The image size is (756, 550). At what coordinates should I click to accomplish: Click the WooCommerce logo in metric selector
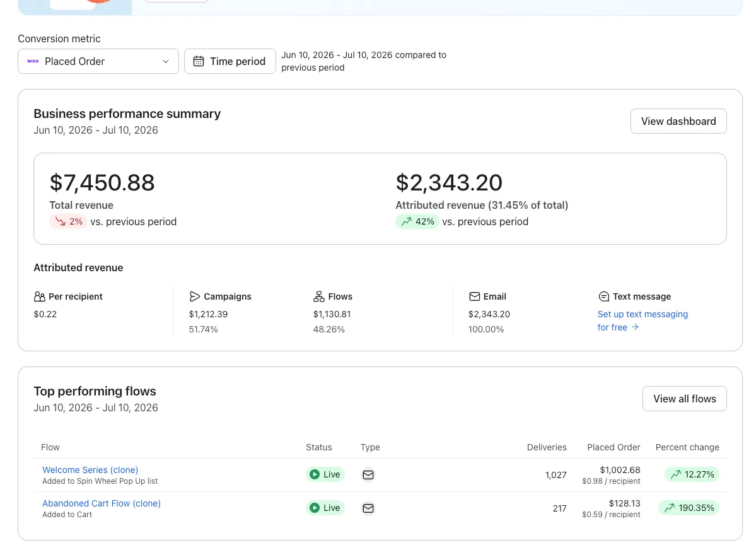33,61
